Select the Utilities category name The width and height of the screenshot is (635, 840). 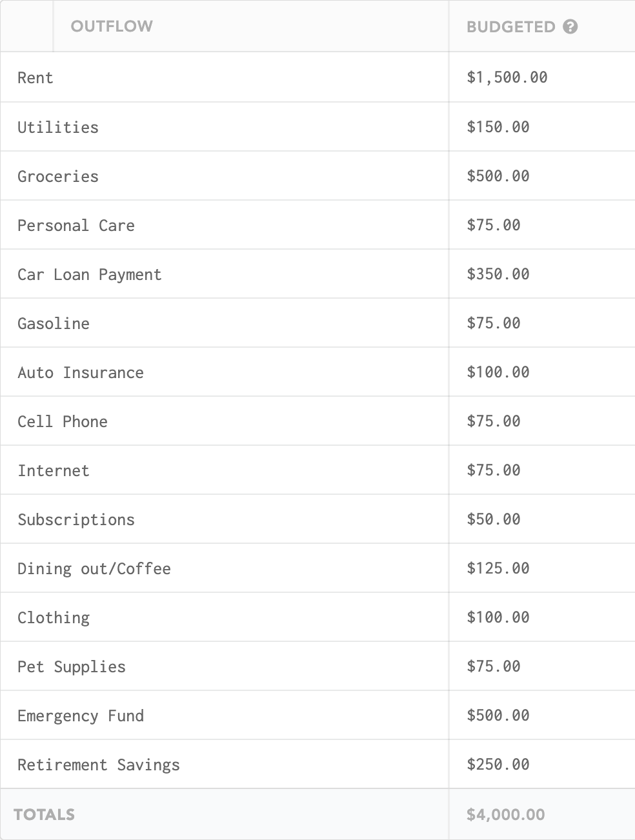tap(58, 127)
